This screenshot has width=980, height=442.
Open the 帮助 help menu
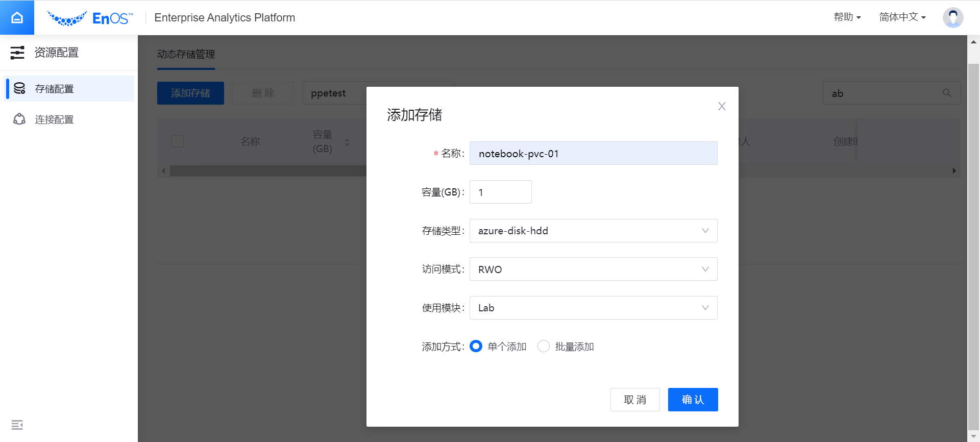(x=847, y=17)
